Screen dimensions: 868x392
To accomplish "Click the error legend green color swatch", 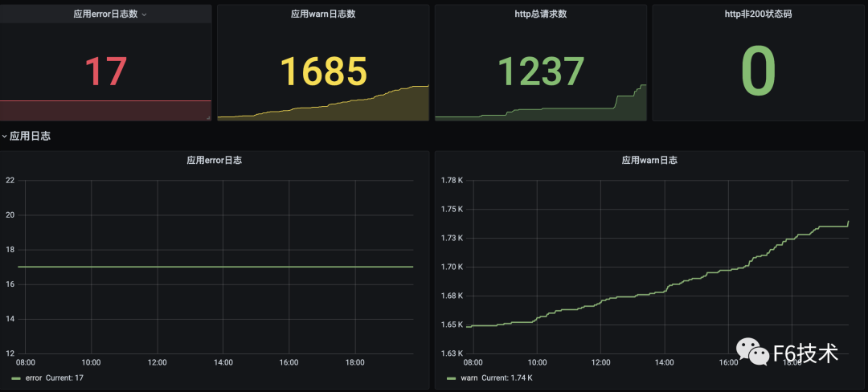I will coord(16,378).
